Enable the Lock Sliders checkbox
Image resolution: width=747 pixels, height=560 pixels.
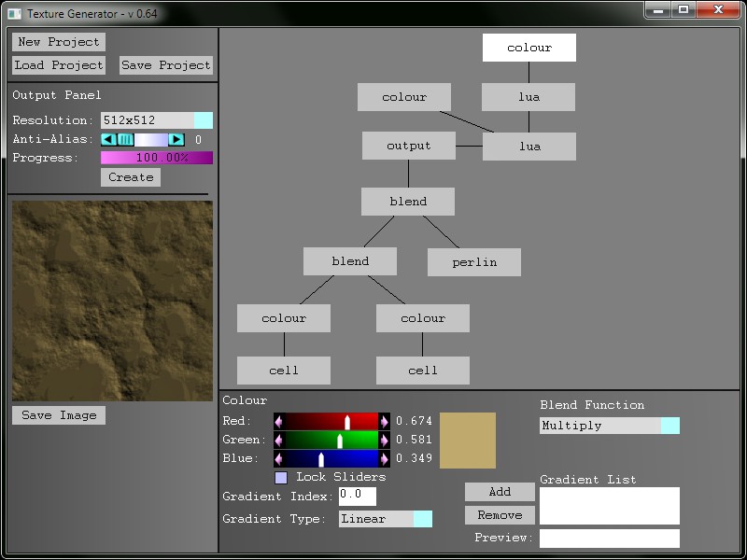pos(281,477)
